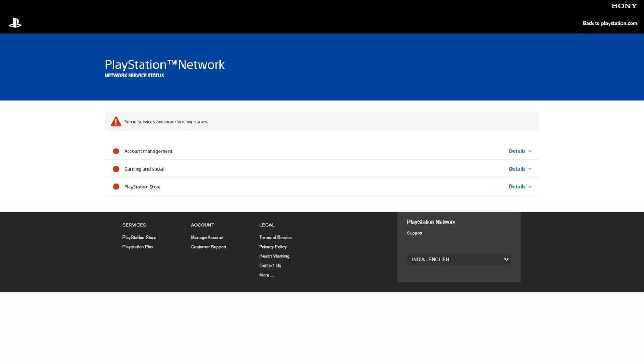Click the red status indicator for PlayStation Store
This screenshot has height=362, width=644.
[116, 187]
